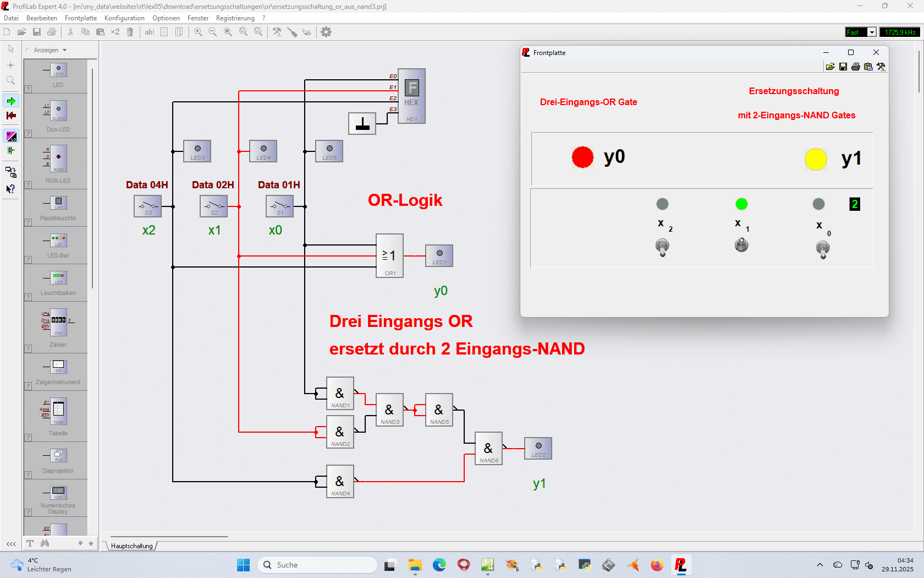This screenshot has height=578, width=924.
Task: Click the print icon in Frontplatte toolbar
Action: 855,67
